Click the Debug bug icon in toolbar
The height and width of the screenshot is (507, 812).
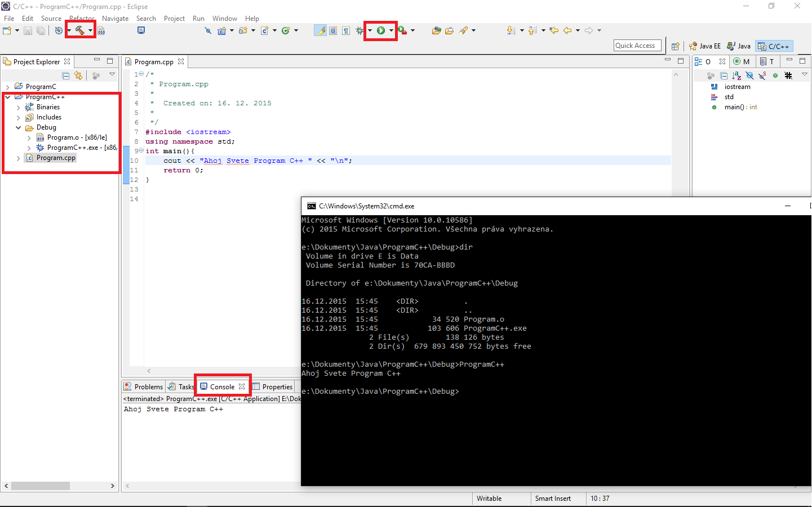click(360, 30)
